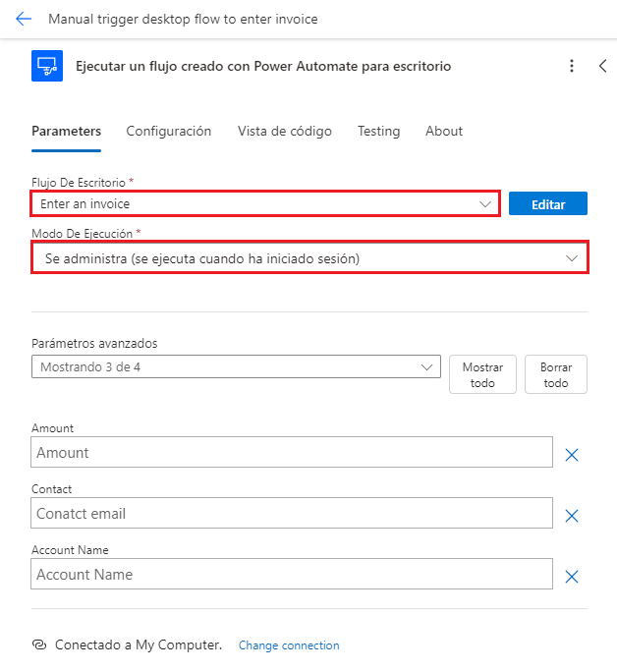617x672 pixels.
Task: Focus the Contact email input field
Action: (x=292, y=513)
